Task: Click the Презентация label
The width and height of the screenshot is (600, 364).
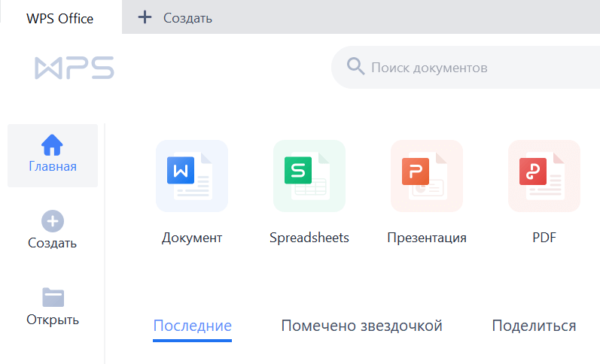Action: pyautogui.click(x=427, y=238)
